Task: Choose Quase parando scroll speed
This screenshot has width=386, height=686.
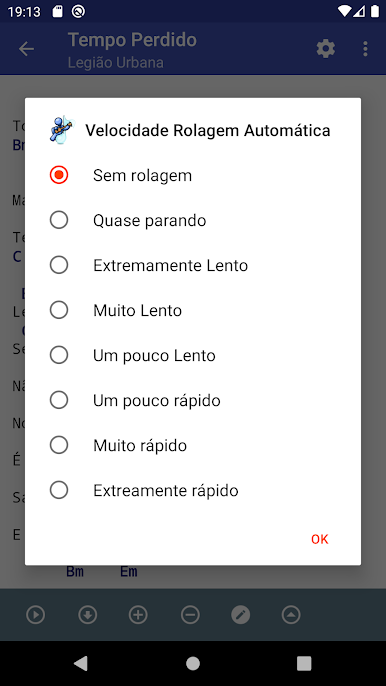Action: point(193,220)
